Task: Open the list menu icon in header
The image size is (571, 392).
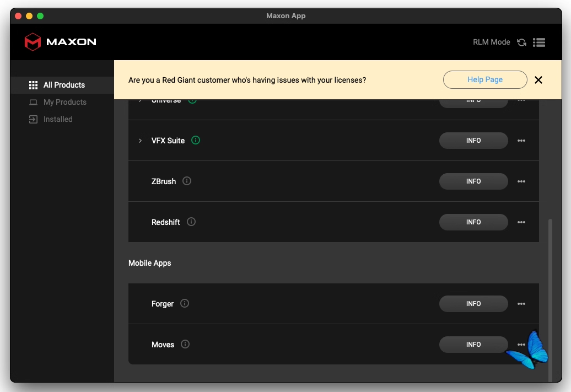Action: pyautogui.click(x=539, y=42)
